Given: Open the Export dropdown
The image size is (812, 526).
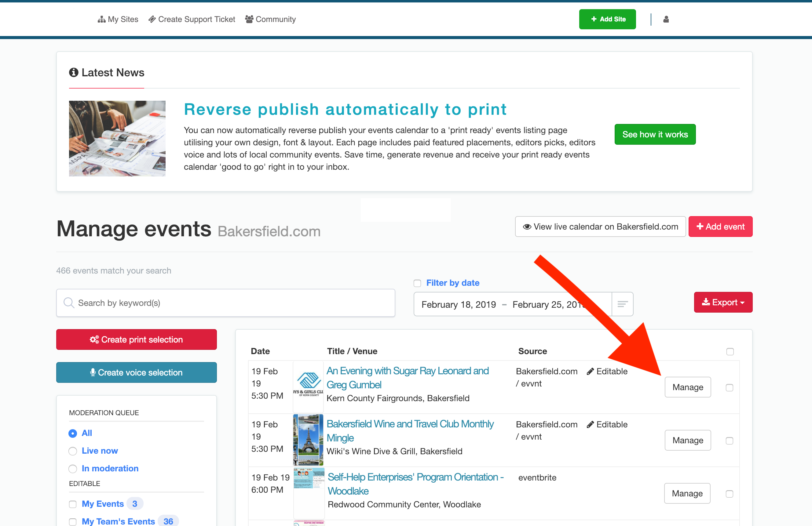Looking at the screenshot, I should coord(723,302).
